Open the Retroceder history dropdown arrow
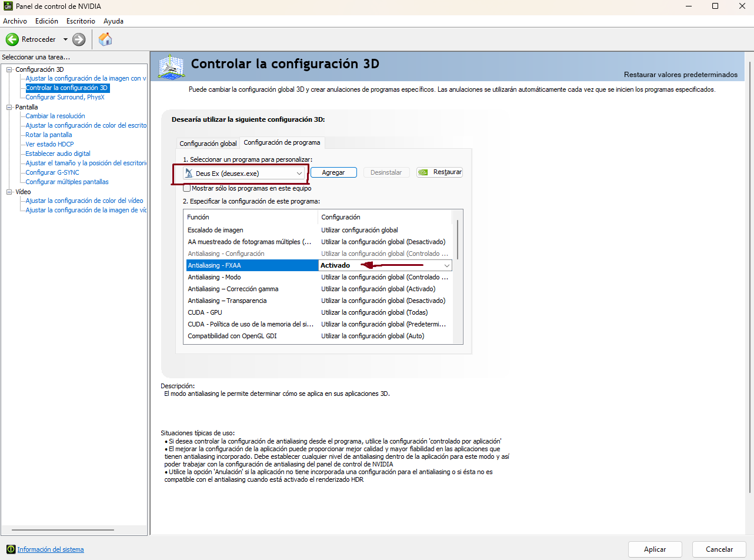 pos(65,39)
